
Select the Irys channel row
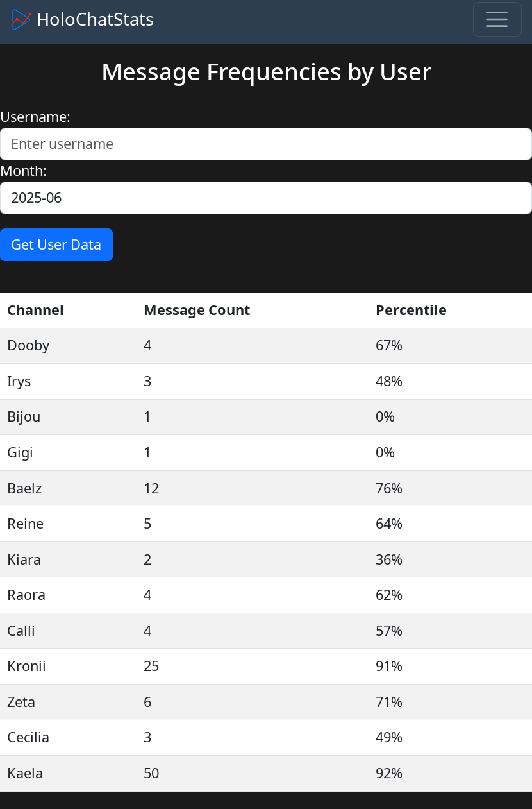click(266, 382)
